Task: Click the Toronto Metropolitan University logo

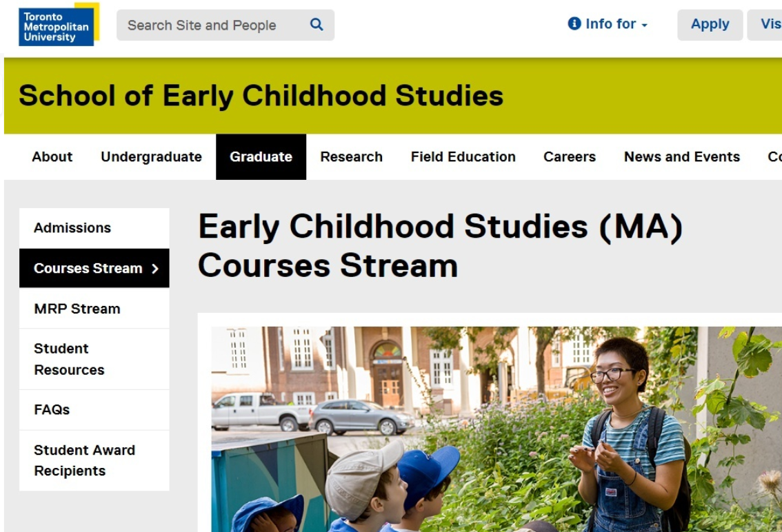Action: (x=58, y=25)
